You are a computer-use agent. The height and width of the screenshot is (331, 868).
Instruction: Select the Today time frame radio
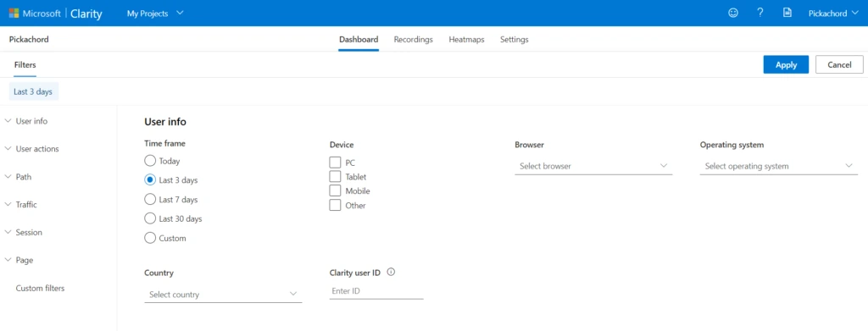click(x=149, y=161)
